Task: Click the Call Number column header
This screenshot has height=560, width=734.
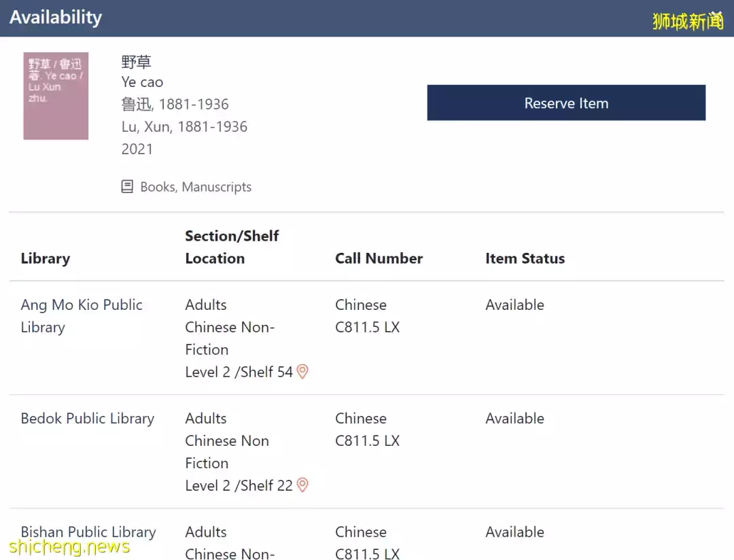Action: [x=379, y=258]
